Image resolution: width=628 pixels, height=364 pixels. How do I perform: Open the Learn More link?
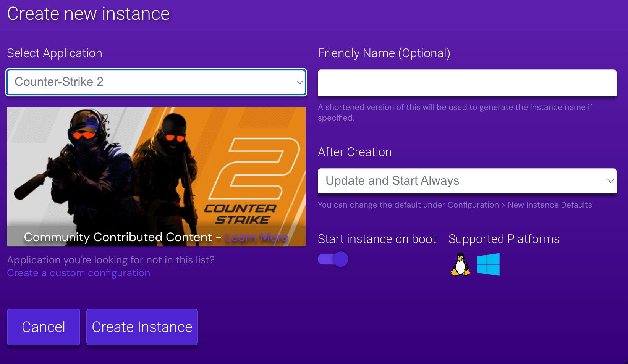click(x=257, y=237)
